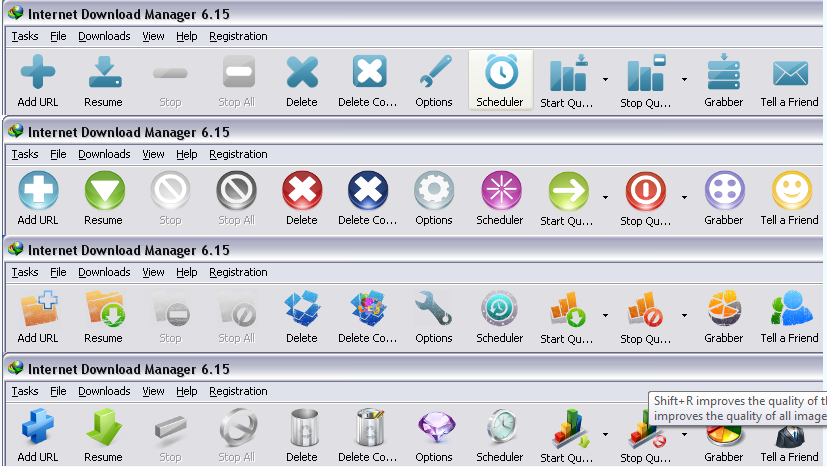Open View menu in bottommost IDM window

coord(153,391)
